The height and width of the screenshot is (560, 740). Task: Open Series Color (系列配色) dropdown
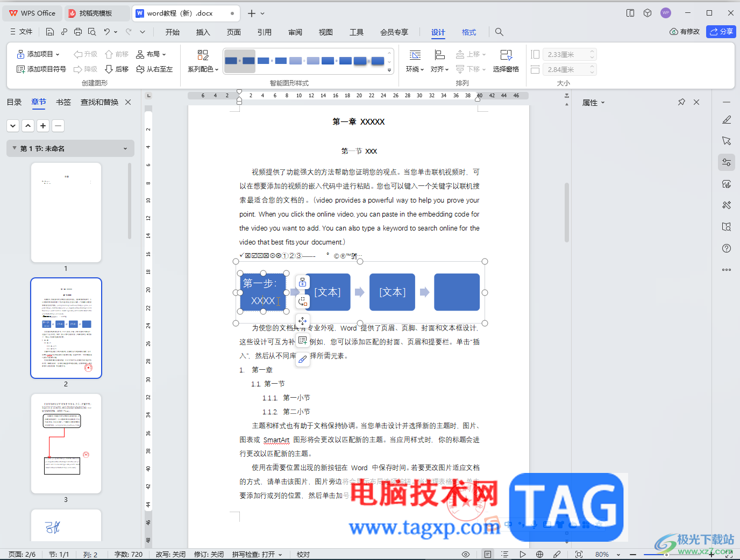[x=203, y=61]
